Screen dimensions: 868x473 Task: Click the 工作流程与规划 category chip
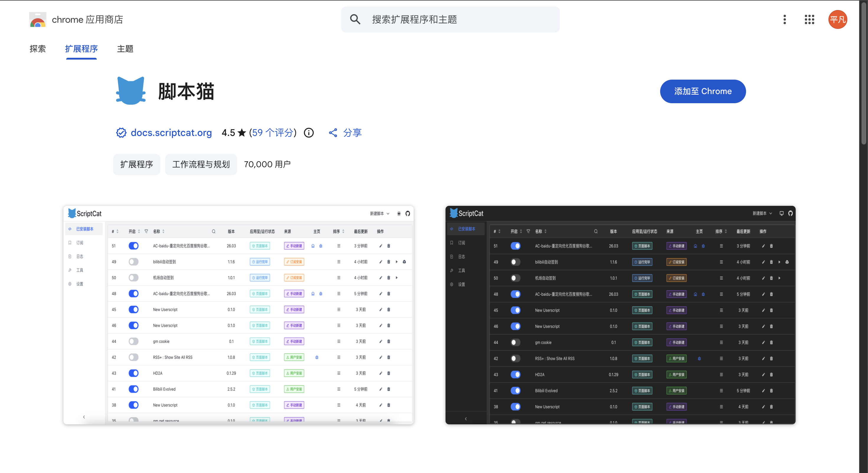click(201, 164)
